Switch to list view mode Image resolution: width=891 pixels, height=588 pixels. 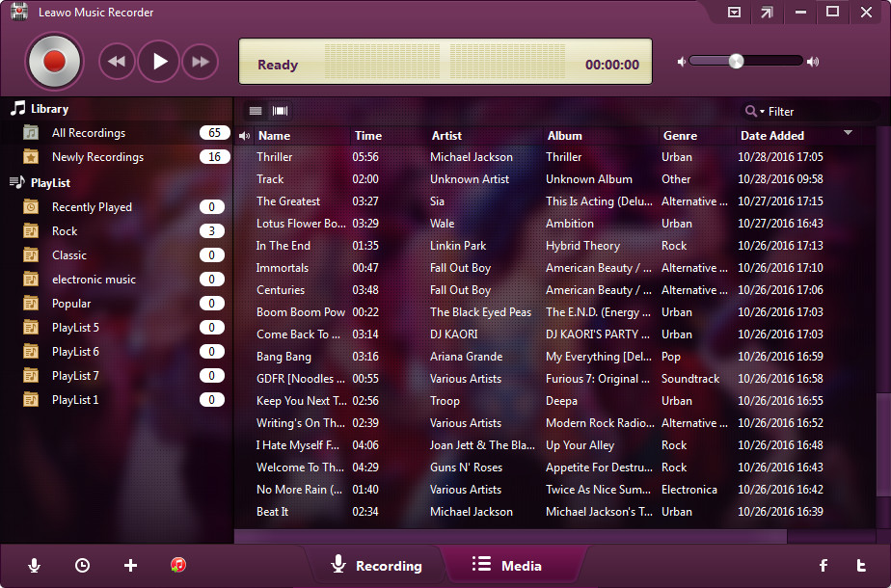tap(256, 111)
